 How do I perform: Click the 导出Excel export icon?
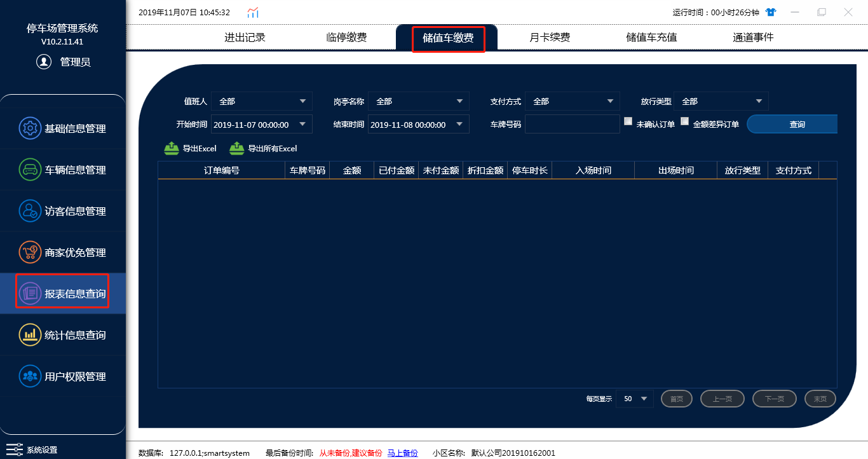(172, 148)
